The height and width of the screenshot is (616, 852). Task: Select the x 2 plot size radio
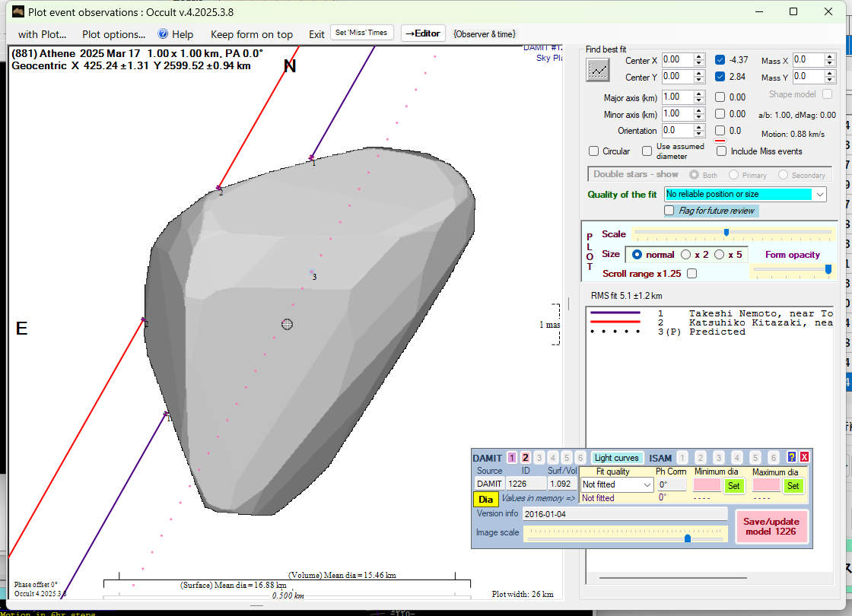point(686,255)
